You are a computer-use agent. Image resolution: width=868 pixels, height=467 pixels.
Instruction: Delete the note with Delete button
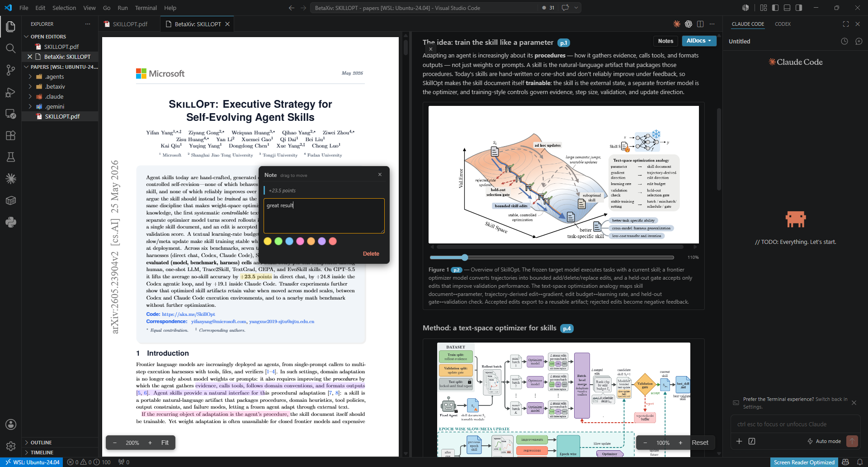click(371, 254)
